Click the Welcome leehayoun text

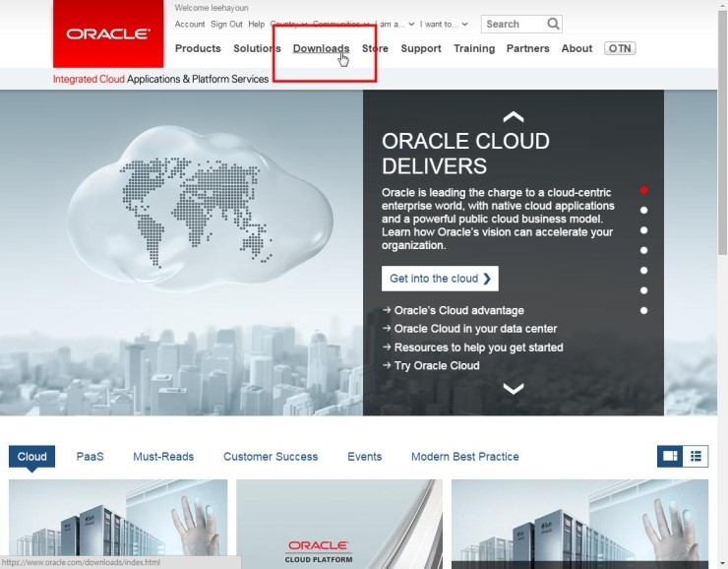[x=212, y=8]
